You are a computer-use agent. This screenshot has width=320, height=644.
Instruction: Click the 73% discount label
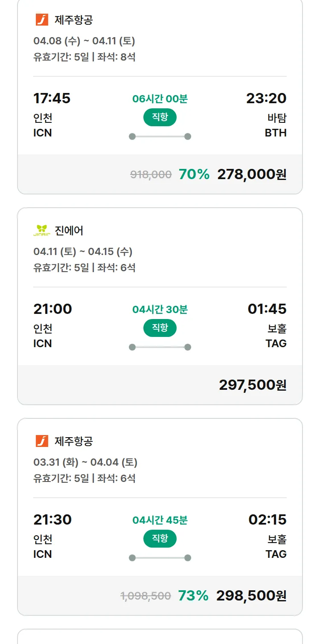point(193,595)
